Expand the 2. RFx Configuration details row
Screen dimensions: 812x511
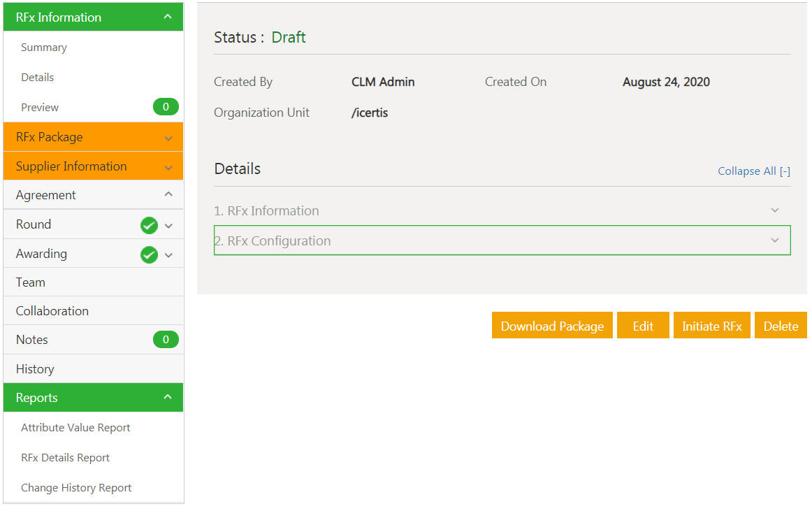[x=774, y=240]
